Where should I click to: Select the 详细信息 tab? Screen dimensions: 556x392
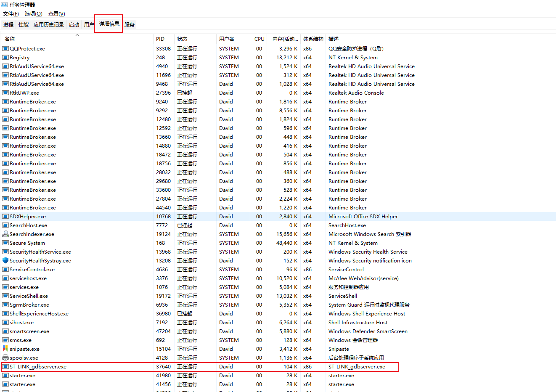(109, 24)
